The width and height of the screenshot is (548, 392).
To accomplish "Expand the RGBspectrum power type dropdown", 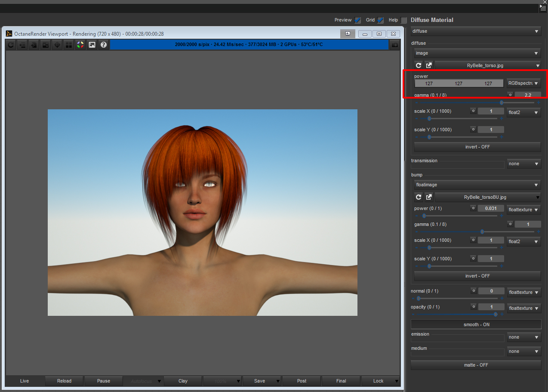I will pos(523,83).
